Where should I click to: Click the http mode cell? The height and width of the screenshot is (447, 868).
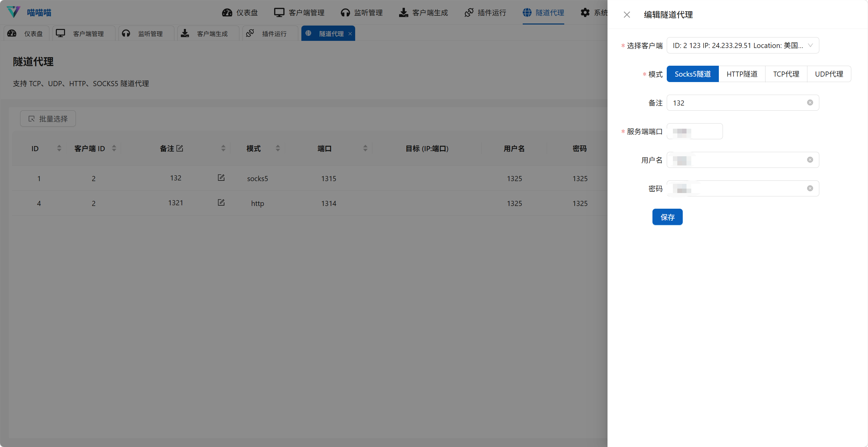tap(257, 203)
